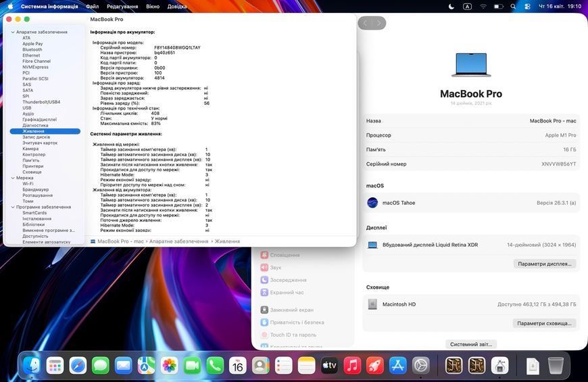
Task: Launch Safari from the Dock
Action: point(78,366)
